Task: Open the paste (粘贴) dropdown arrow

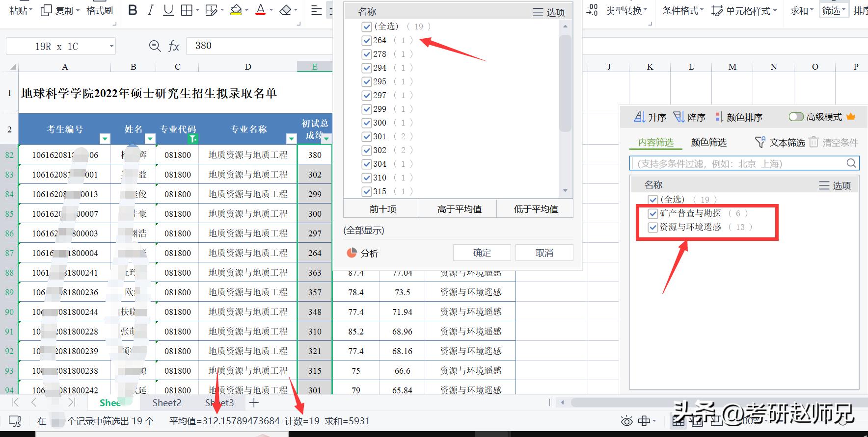Action: (30, 10)
